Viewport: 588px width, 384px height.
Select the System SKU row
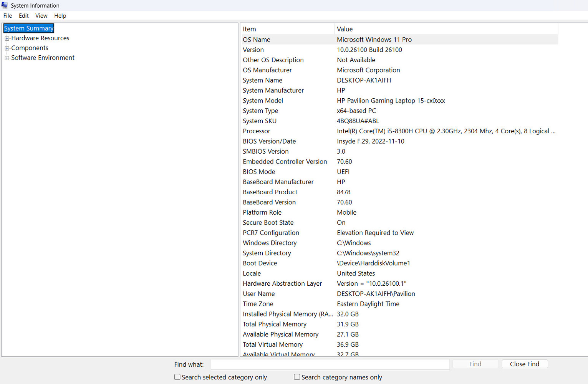pyautogui.click(x=399, y=121)
